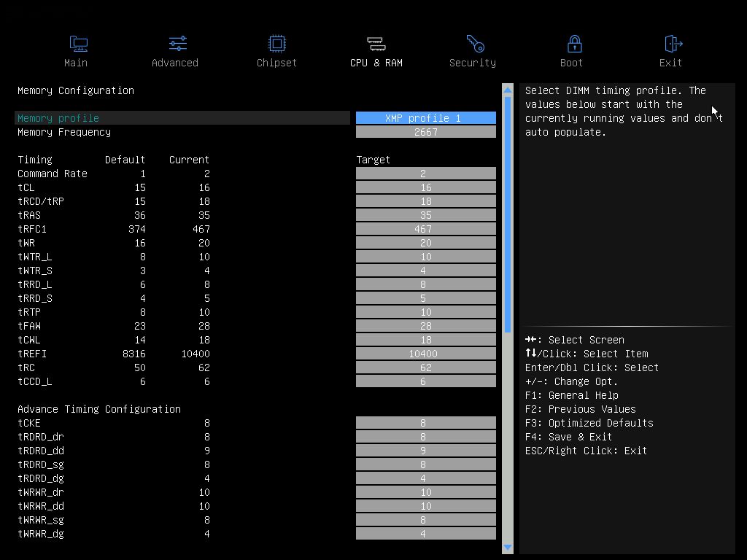Go to the Security tab label
This screenshot has width=747, height=560.
pos(473,63)
